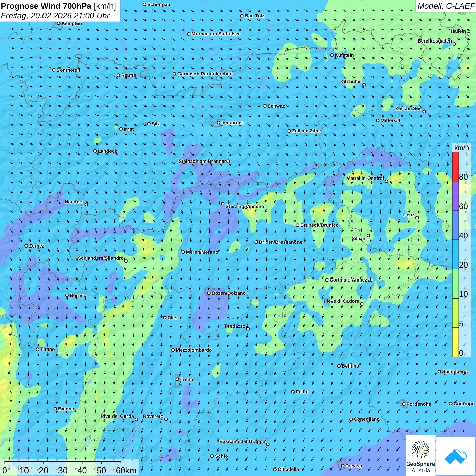
Task: Select the Schlanders/Silandro label
Action: pos(101,258)
